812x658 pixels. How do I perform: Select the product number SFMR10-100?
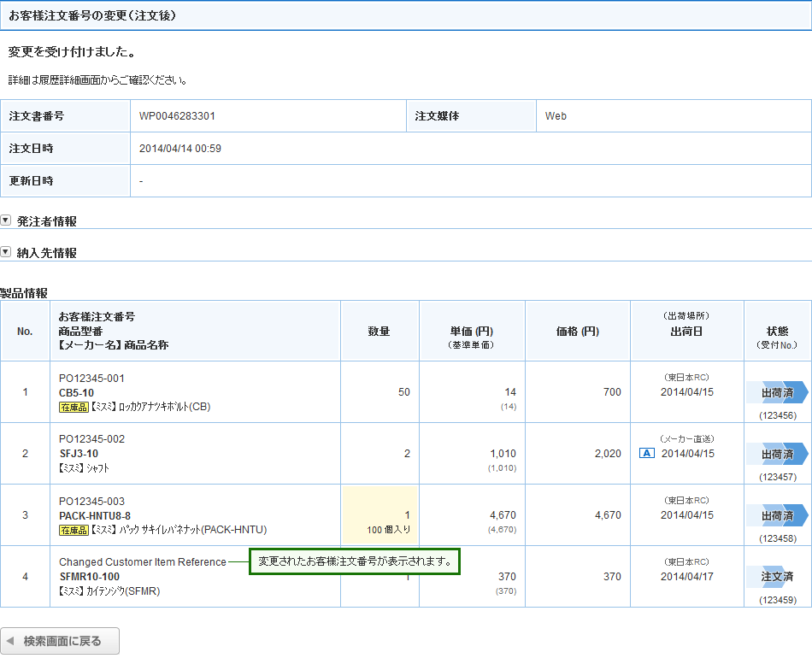[x=89, y=577]
